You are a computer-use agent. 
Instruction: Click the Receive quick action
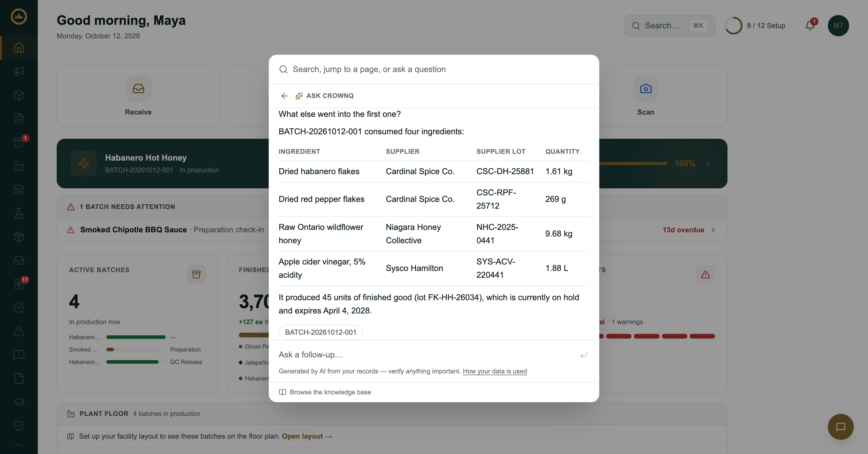coord(138,96)
